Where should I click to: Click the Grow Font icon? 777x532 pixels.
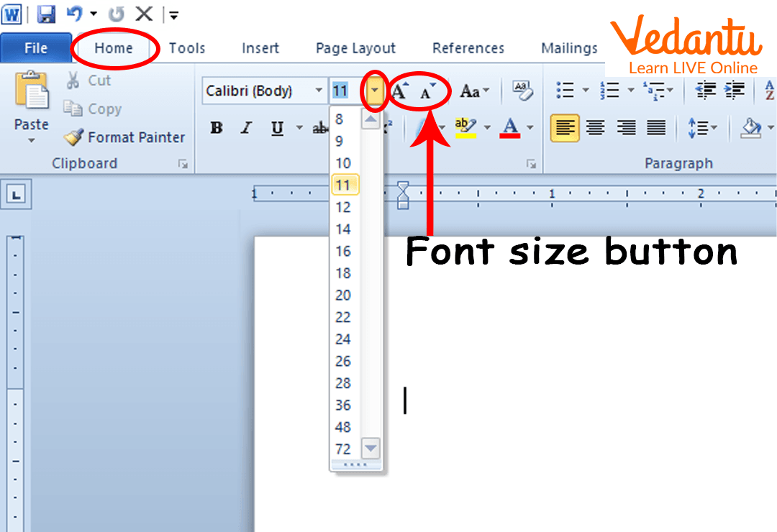tap(400, 91)
